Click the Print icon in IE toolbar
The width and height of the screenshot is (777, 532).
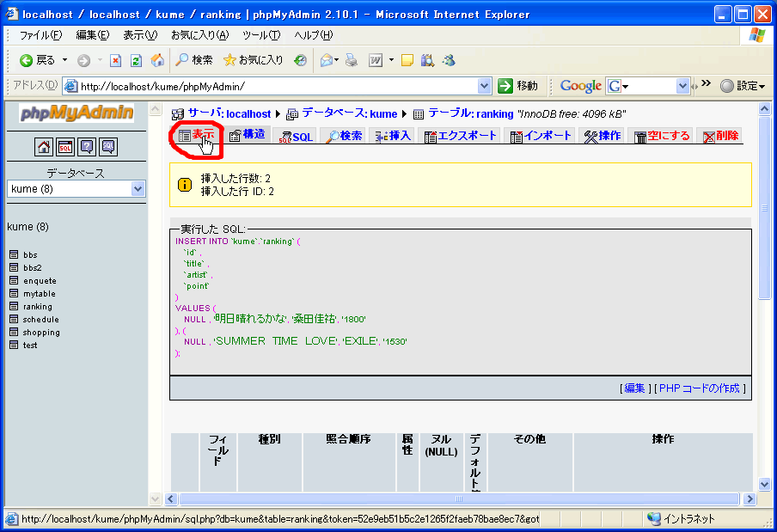point(352,60)
